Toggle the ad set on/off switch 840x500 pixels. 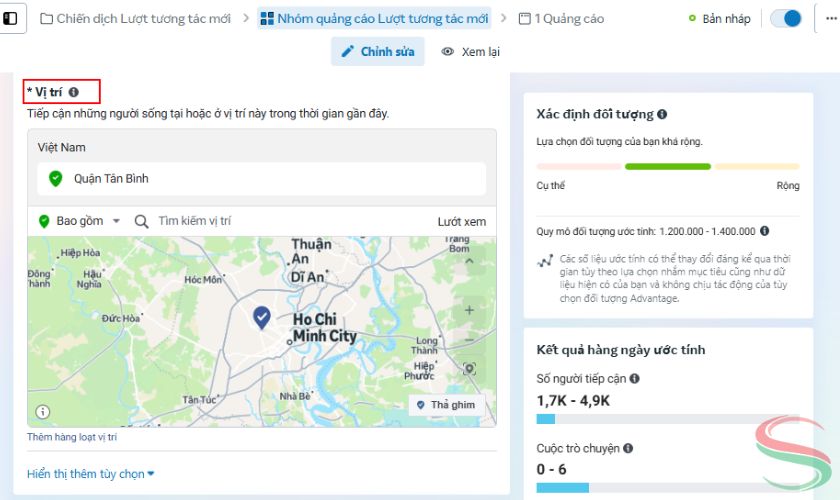[787, 19]
